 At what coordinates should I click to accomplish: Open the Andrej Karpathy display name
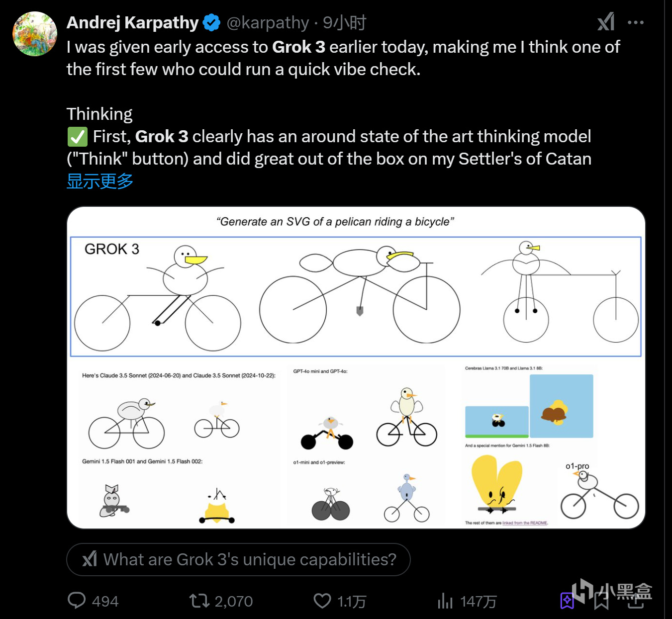pos(133,23)
